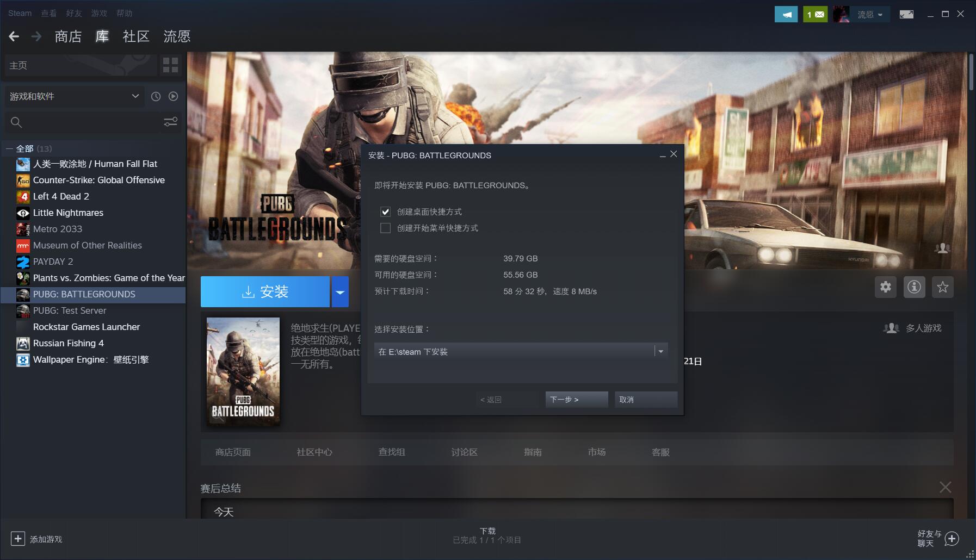Show ready-to-play games filter icon

pos(173,96)
